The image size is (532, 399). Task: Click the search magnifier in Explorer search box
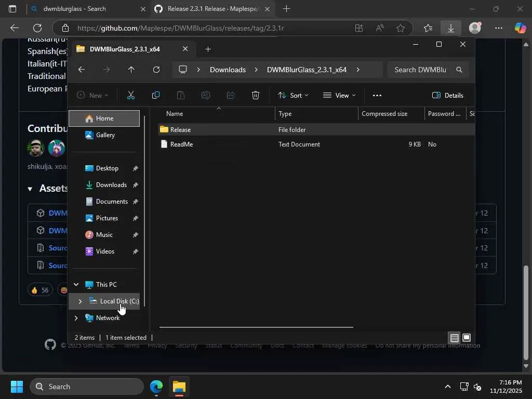pos(459,70)
